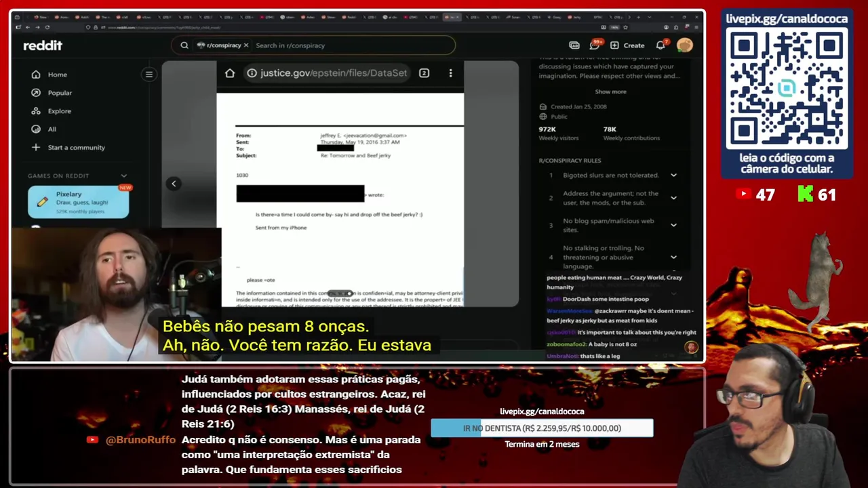
Task: Open the three-dot menu in the embedded image
Action: coord(450,73)
